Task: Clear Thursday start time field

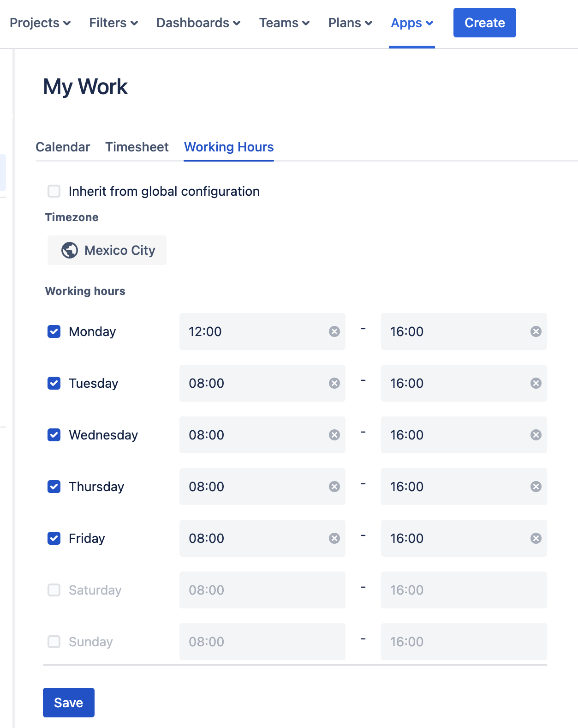Action: pos(334,487)
